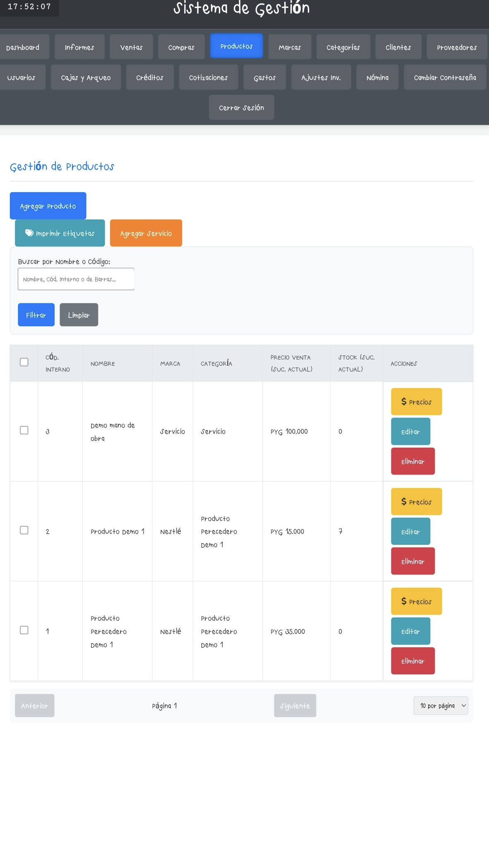Navigate to Ajustes Inv.
The height and width of the screenshot is (868, 489).
[x=321, y=78]
